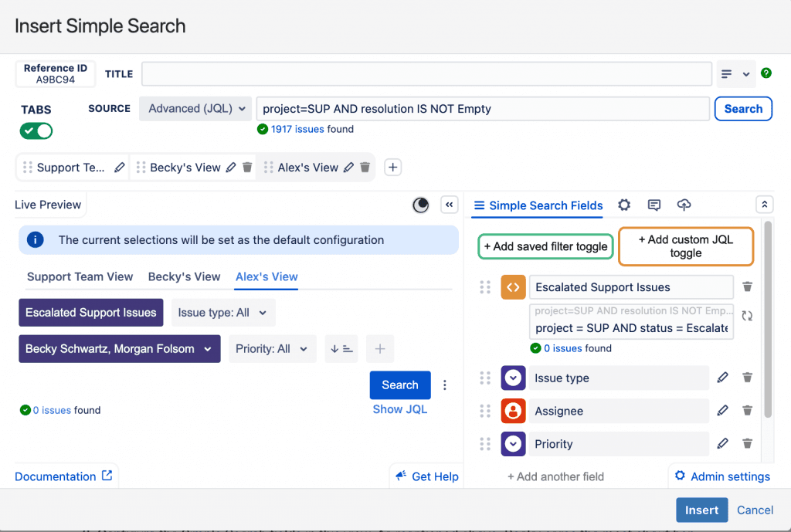Viewport: 791px width, 532px height.
Task: Switch to Support Team View tab in preview
Action: tap(80, 276)
